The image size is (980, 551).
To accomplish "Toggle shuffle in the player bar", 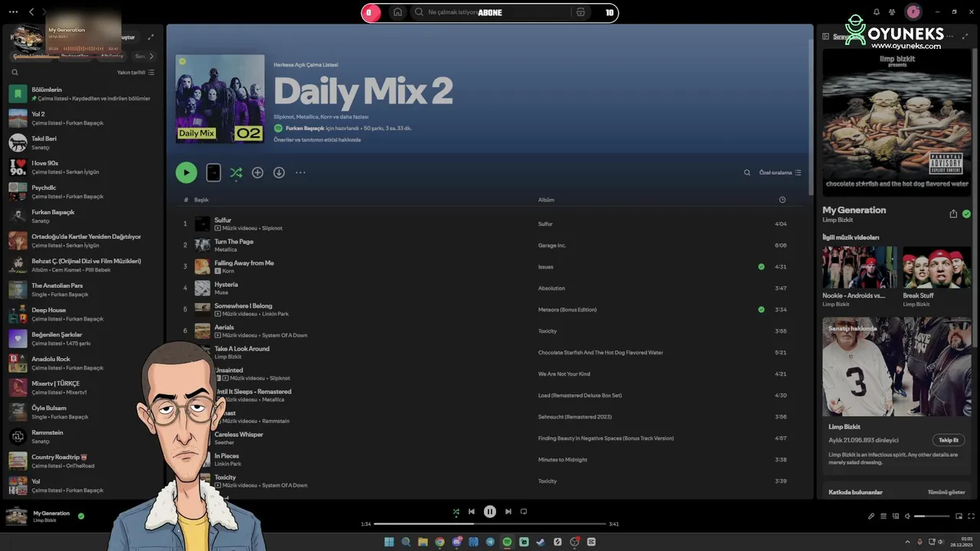I will tap(456, 512).
